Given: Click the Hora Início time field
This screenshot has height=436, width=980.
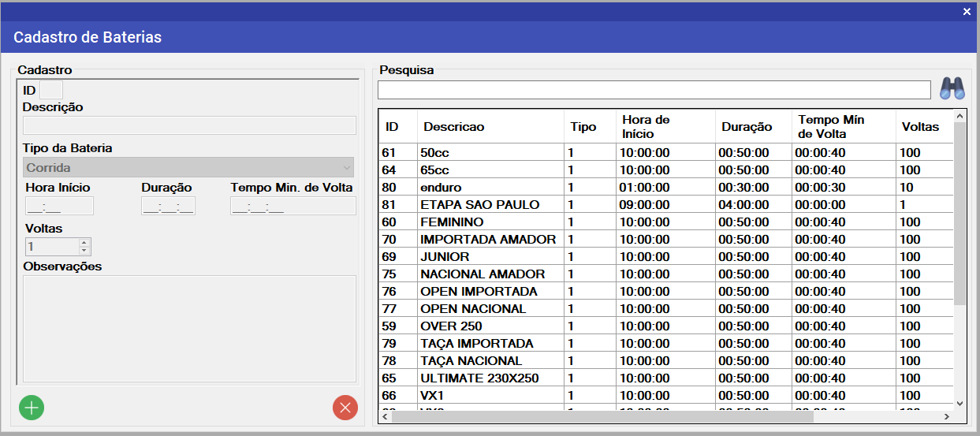Looking at the screenshot, I should click(59, 206).
